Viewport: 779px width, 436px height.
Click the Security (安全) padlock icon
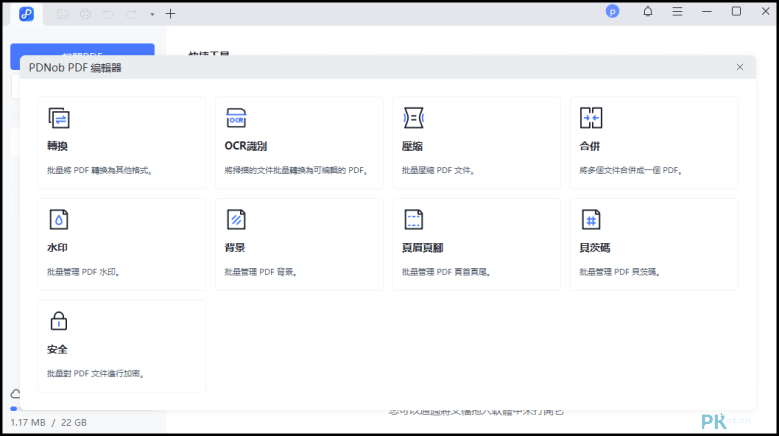pyautogui.click(x=59, y=321)
